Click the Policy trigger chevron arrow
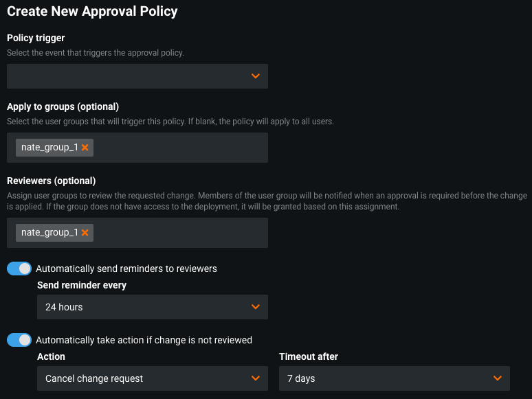This screenshot has height=399, width=532. pyautogui.click(x=255, y=76)
